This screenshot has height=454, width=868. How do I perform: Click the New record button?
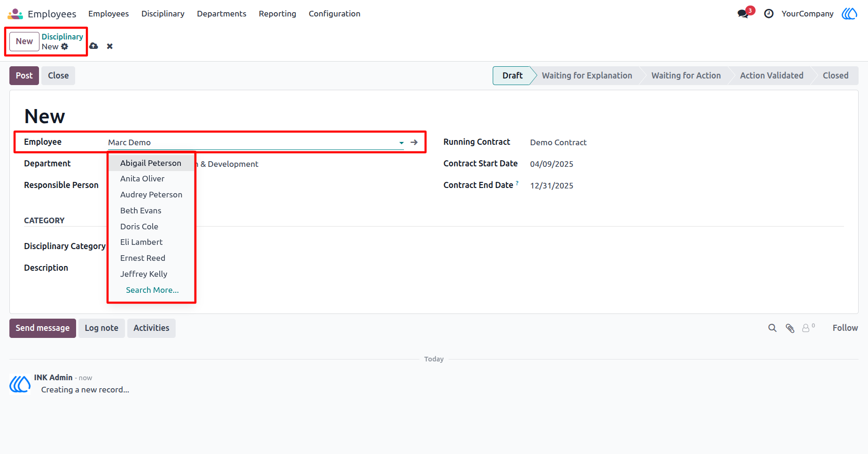pos(24,41)
